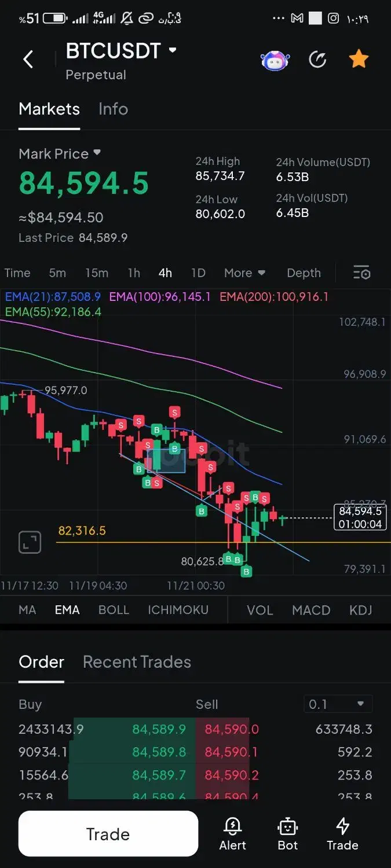Open the robot assistant icon
The width and height of the screenshot is (391, 868).
pos(275,60)
